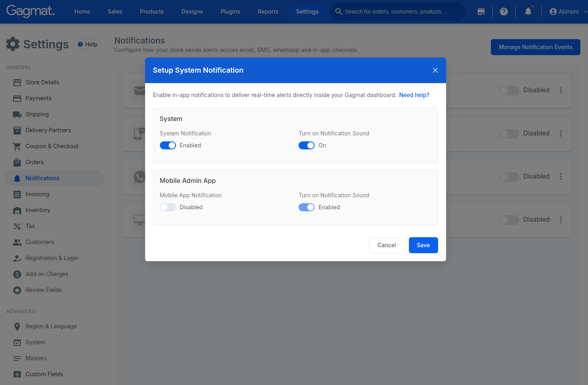588x385 pixels.
Task: Open three-dot menu of first notification row
Action: [561, 90]
